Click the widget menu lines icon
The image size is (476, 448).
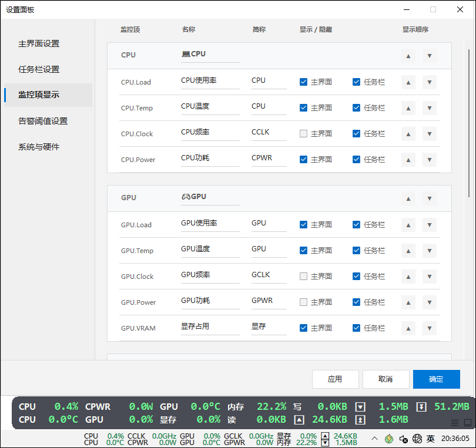[x=455, y=423]
